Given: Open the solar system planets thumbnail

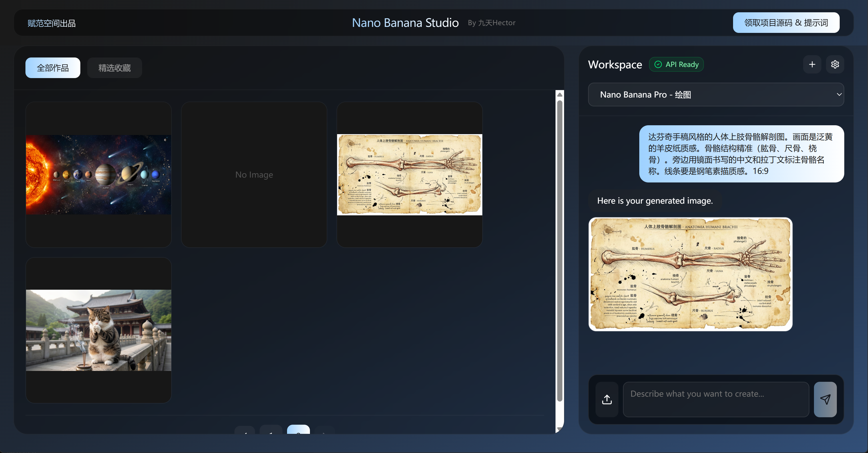Looking at the screenshot, I should pos(98,174).
